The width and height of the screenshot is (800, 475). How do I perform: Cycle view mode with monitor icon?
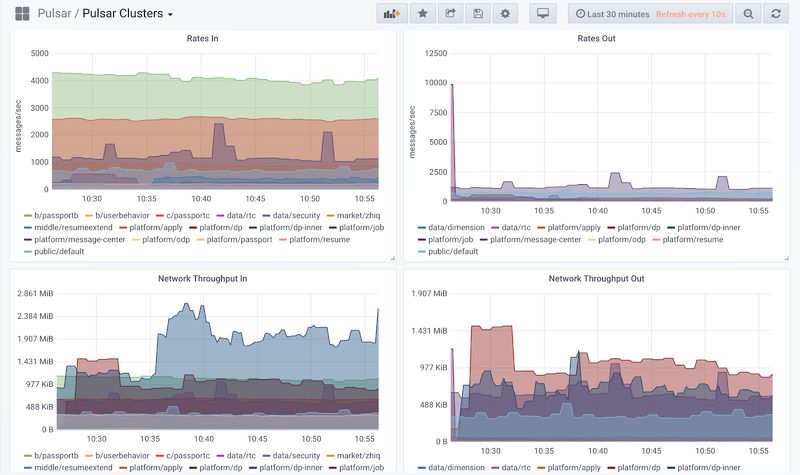tap(543, 14)
